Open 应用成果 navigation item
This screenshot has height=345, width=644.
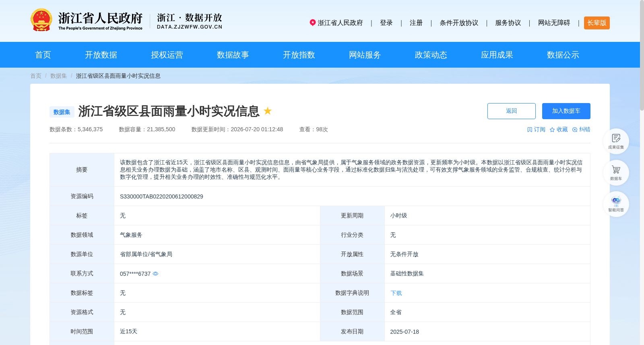497,55
